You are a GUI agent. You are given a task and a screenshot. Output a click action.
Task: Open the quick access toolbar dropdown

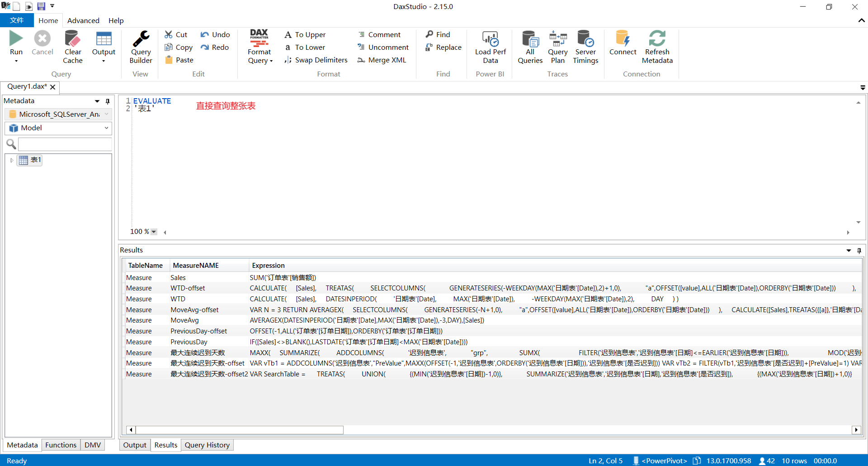click(x=52, y=6)
